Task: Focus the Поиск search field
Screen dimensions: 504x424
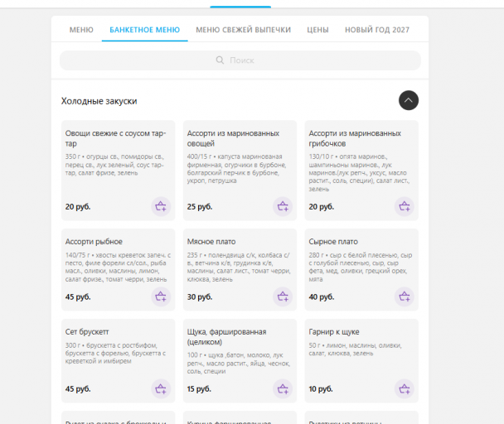Action: pyautogui.click(x=240, y=60)
